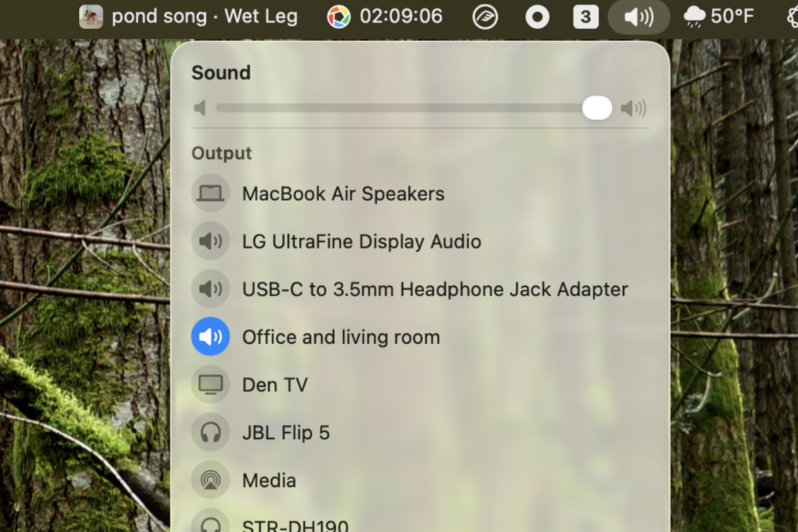Click the Sound heading at the top of the panel
Screen dimensions: 798x532
(x=221, y=73)
